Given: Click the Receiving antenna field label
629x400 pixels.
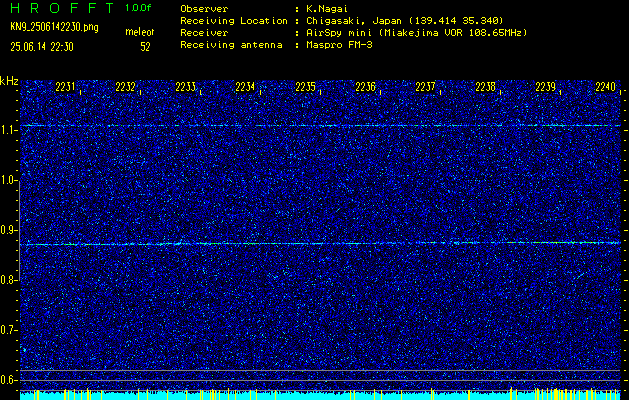Looking at the screenshot, I should pyautogui.click(x=231, y=45).
